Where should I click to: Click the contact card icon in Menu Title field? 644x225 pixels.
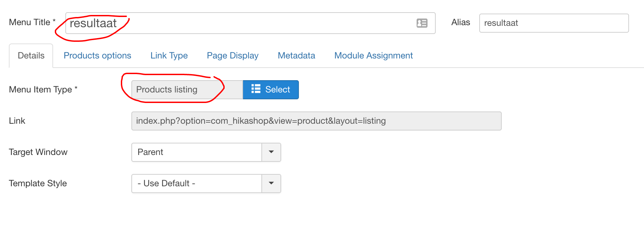422,23
